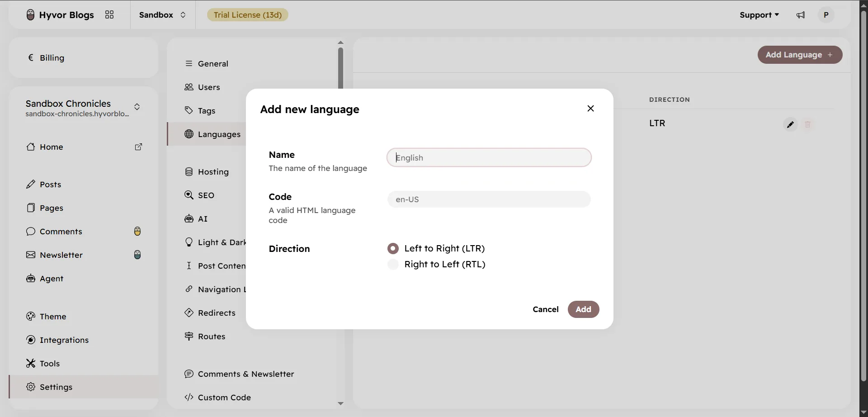Open Routes settings tab
The image size is (868, 417).
coord(205,336)
